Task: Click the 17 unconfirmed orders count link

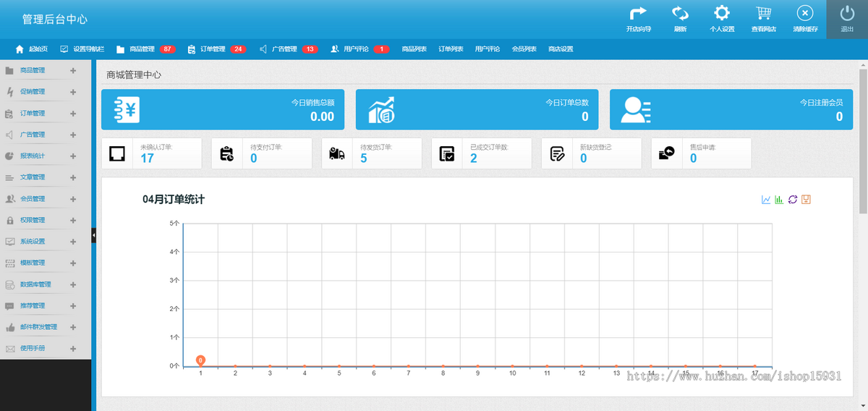Action: point(147,158)
